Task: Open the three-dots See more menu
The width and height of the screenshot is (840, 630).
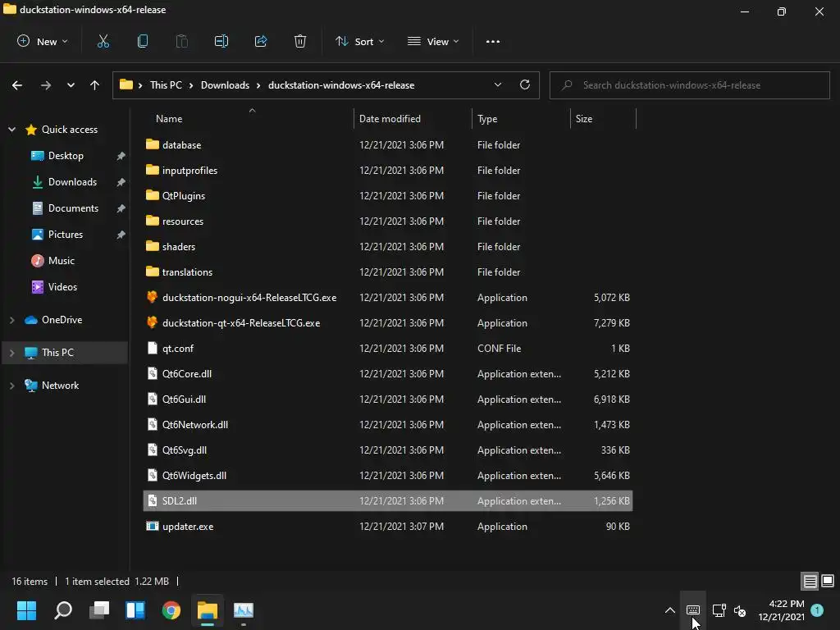Action: coord(492,41)
